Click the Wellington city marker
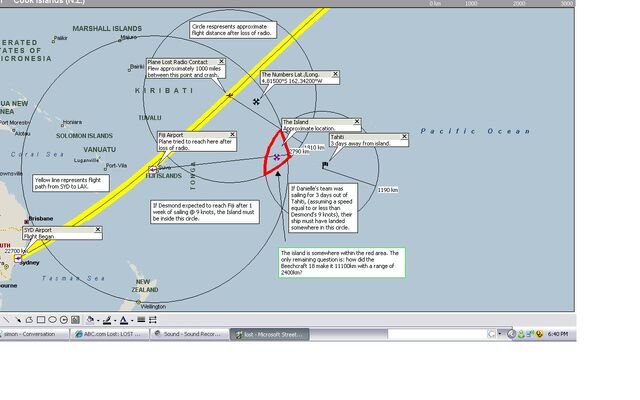Image resolution: width=640 pixels, height=400 pixels. tap(138, 302)
